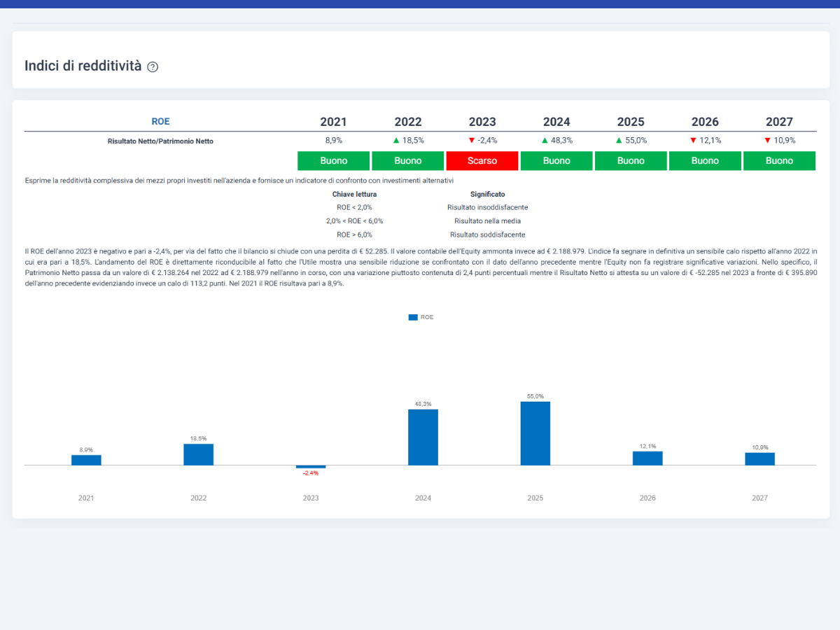Click the Significato column heading
The width and height of the screenshot is (840, 630).
click(487, 194)
